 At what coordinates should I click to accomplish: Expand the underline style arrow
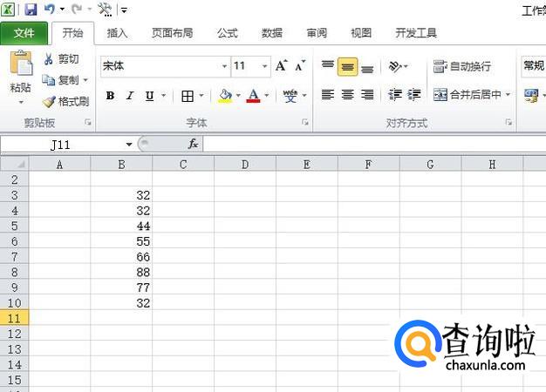163,95
